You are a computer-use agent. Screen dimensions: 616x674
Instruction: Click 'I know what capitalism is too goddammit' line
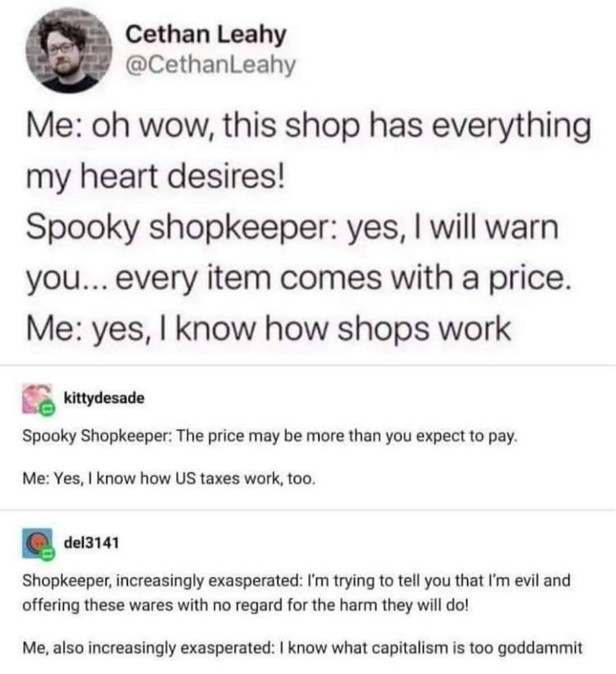pyautogui.click(x=303, y=647)
